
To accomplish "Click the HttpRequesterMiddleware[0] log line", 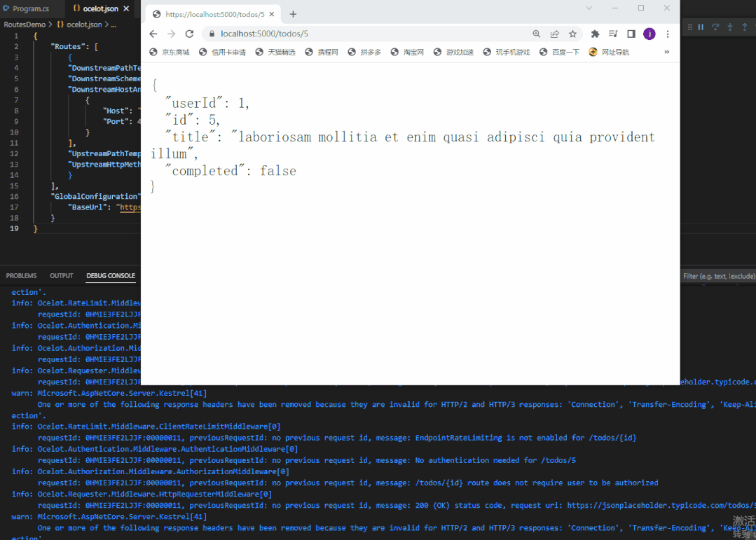I will click(142, 494).
